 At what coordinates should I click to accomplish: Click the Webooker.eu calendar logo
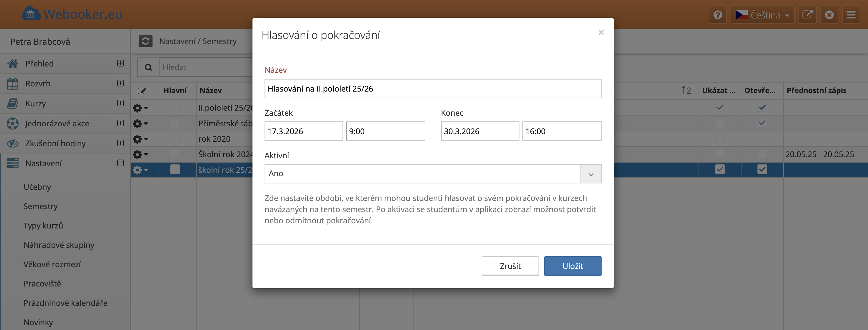31,14
